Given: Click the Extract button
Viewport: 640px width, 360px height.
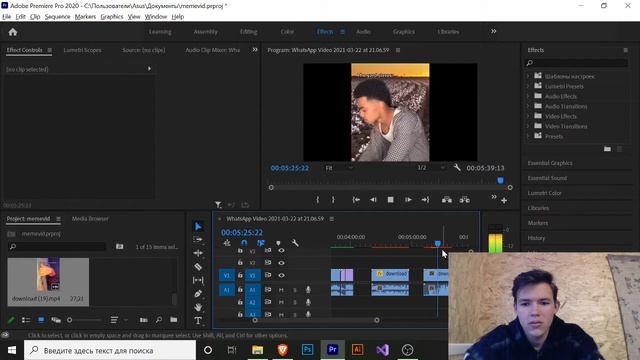Looking at the screenshot, I should click(464, 200).
